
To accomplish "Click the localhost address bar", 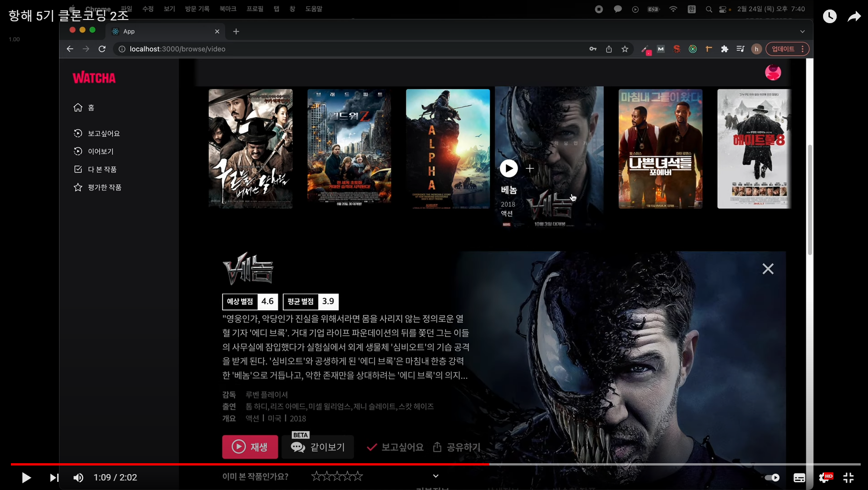I will (x=350, y=49).
